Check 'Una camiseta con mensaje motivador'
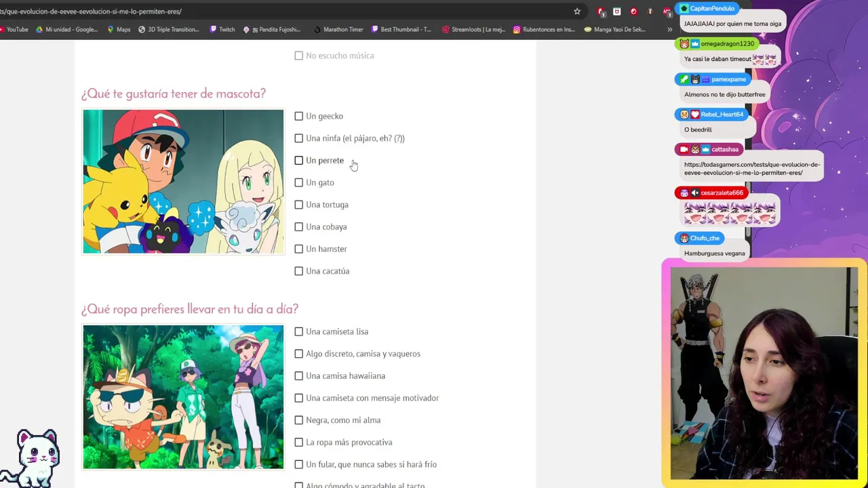This screenshot has height=488, width=868. 298,398
